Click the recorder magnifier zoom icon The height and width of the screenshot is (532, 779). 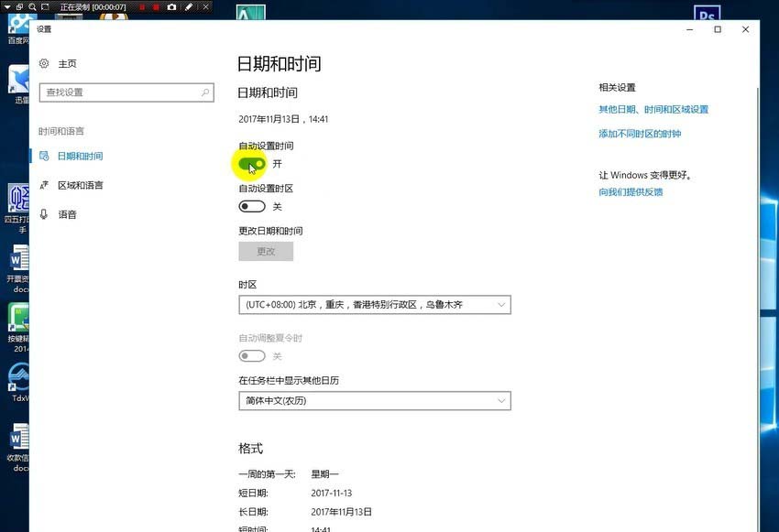coord(32,7)
